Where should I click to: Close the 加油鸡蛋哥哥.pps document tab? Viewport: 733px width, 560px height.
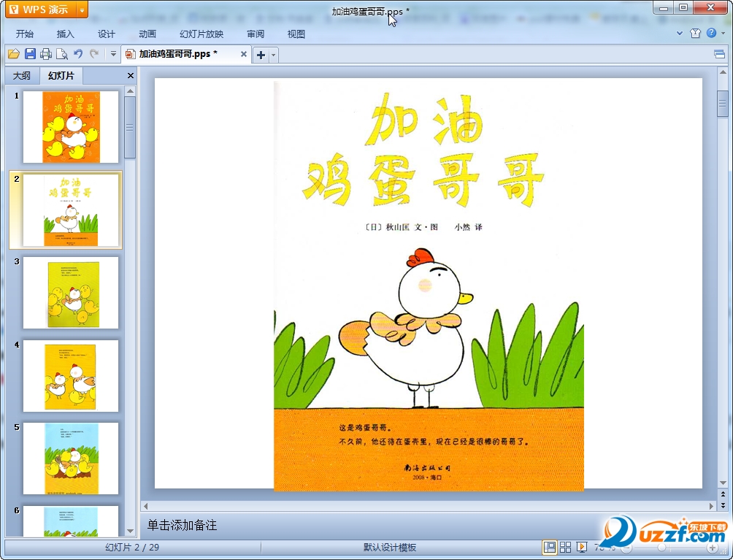pyautogui.click(x=244, y=54)
